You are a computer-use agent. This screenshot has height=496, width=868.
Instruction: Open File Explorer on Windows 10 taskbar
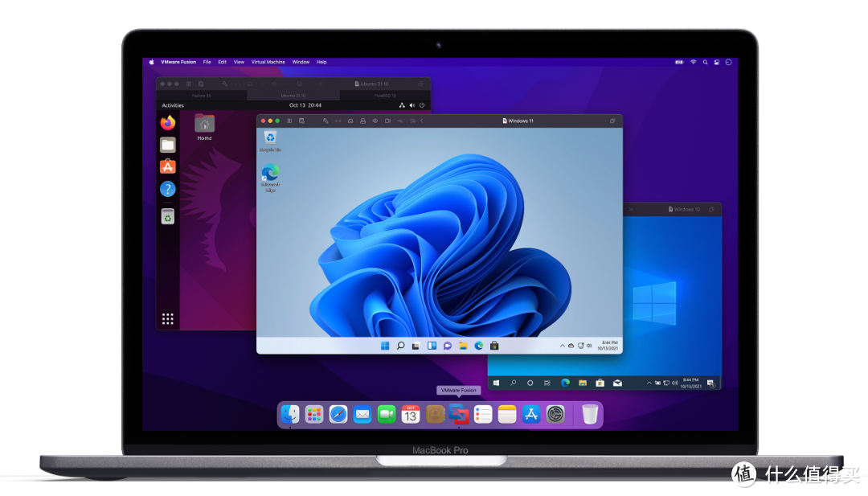(583, 383)
